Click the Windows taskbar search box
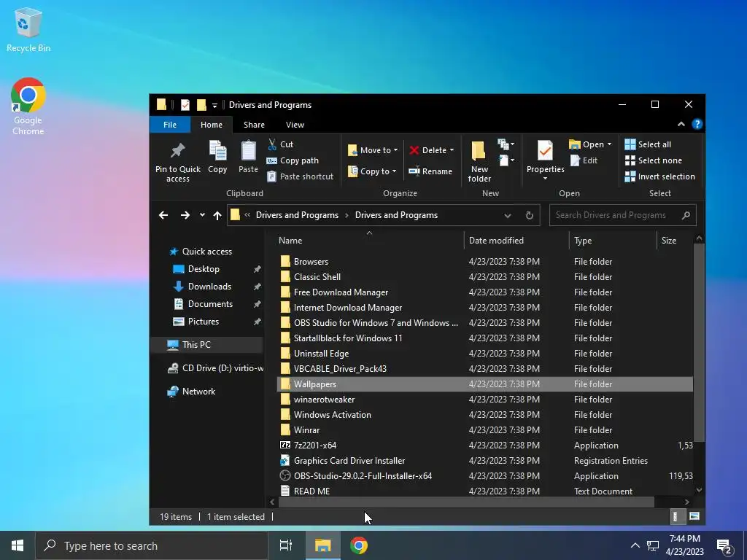Viewport: 747px width, 560px height. click(152, 545)
